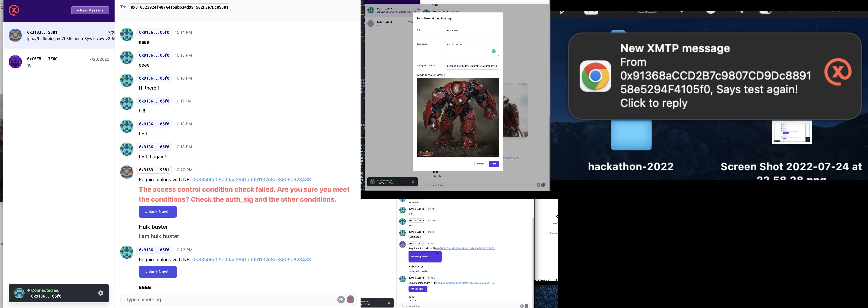
Task: Click the Description box saying I am hulk buster
Action: point(472,49)
